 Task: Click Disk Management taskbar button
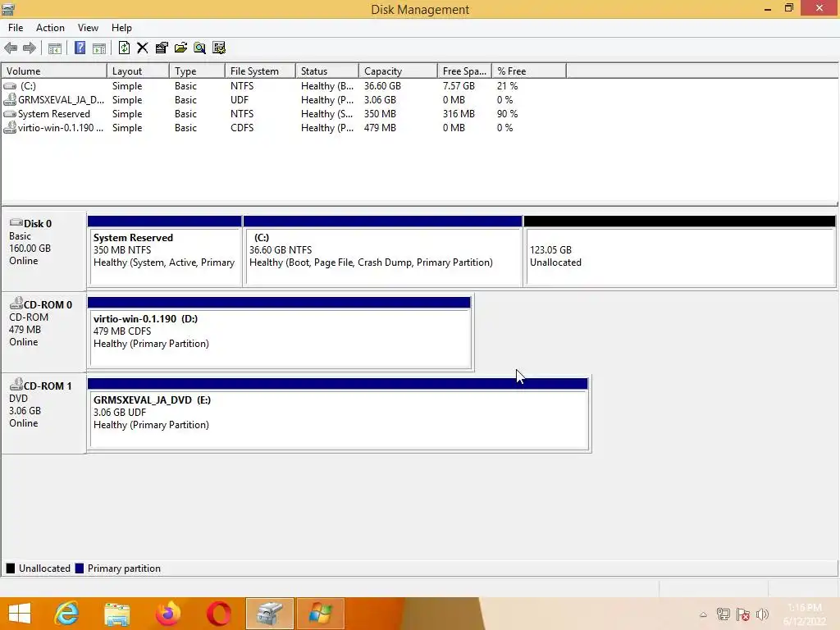tap(269, 614)
